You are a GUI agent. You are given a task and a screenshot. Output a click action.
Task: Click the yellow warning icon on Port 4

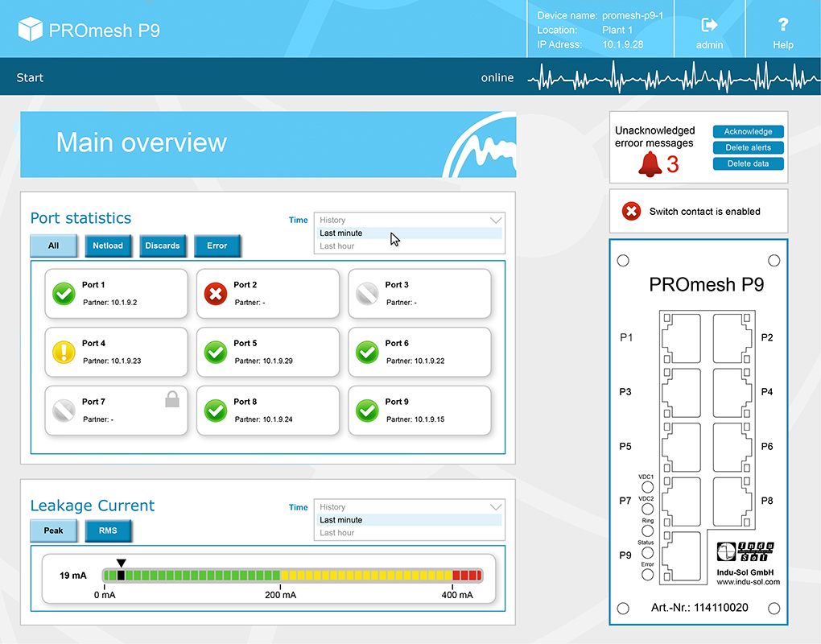point(64,353)
